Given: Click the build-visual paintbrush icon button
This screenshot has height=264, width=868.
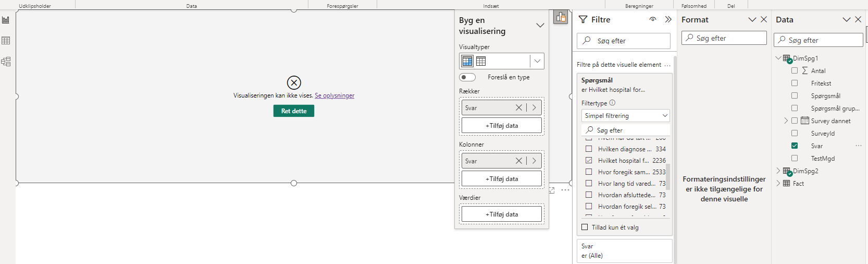Looking at the screenshot, I should pos(561,17).
